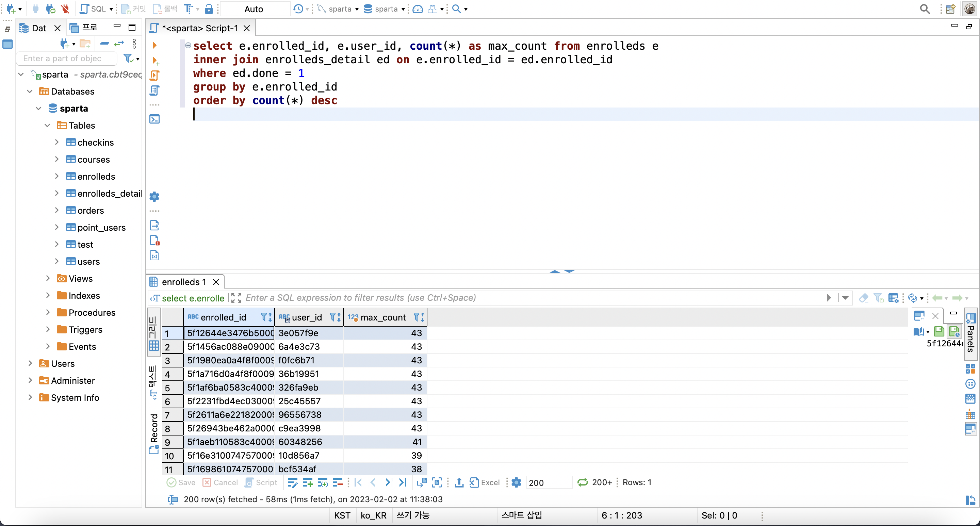
Task: Go to the last page of results
Action: pyautogui.click(x=403, y=483)
